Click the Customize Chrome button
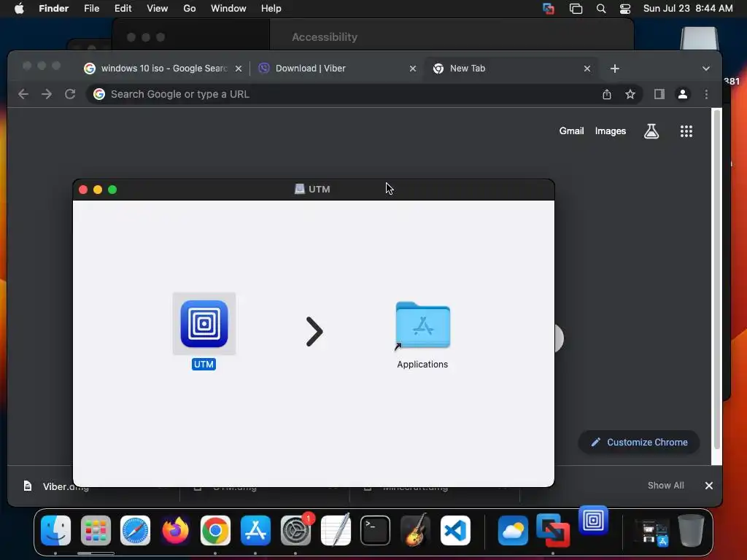Screen dimensions: 747x560 639,443
